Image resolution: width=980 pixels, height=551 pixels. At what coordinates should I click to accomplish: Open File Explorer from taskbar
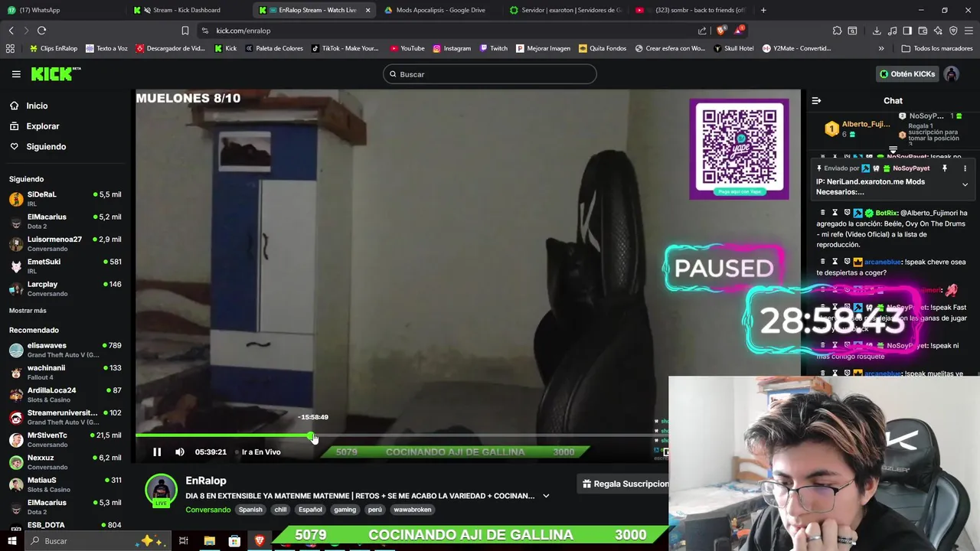209,541
